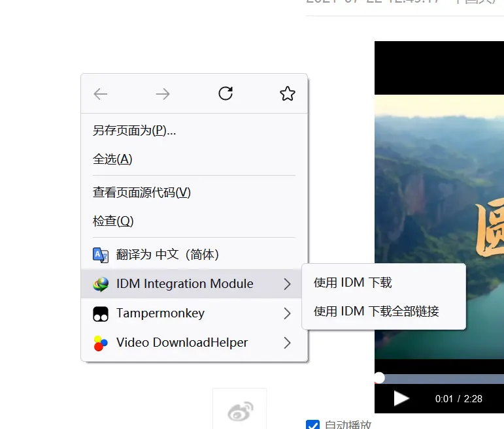Open IDM Integration Module entry
Screen dimensions: 504x429
[192, 284]
